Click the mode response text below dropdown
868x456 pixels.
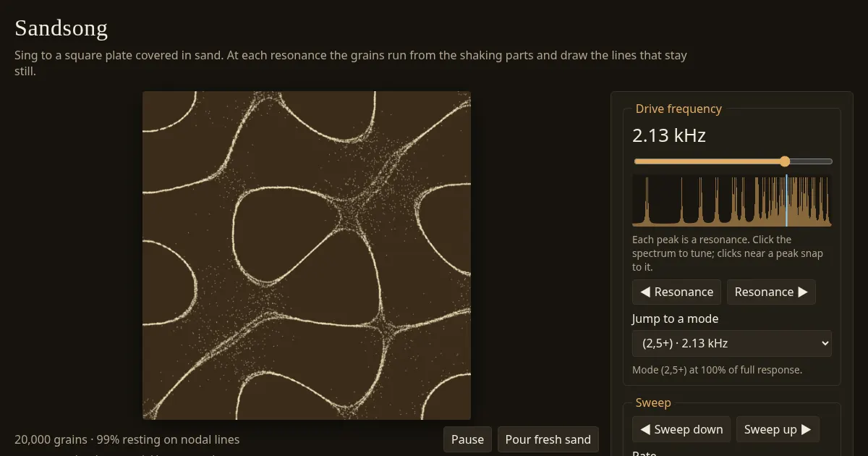pyautogui.click(x=717, y=370)
